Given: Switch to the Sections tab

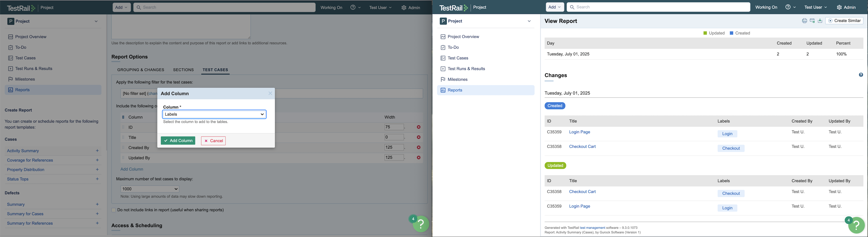Looking at the screenshot, I should coord(183,70).
